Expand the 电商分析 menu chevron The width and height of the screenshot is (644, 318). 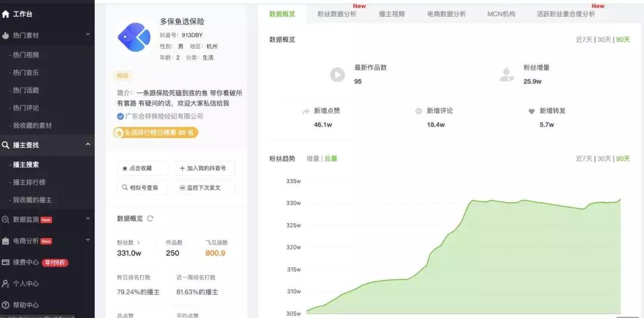[x=88, y=240]
